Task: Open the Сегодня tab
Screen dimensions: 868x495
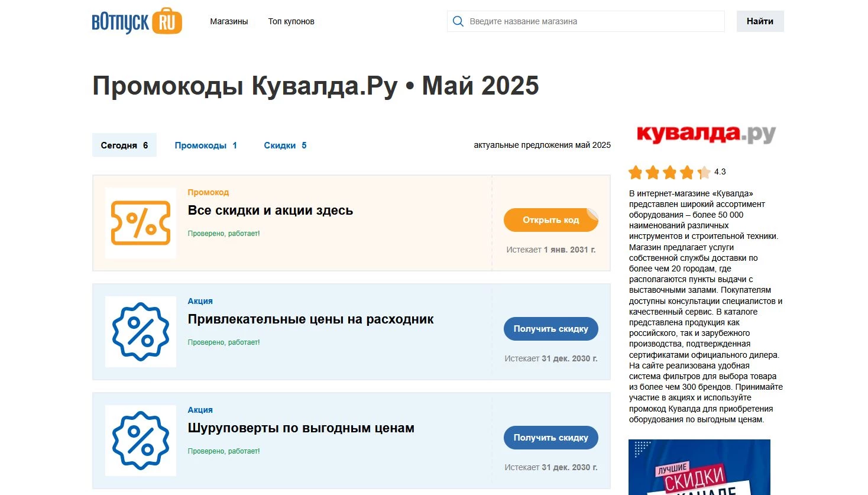Action: pos(124,145)
